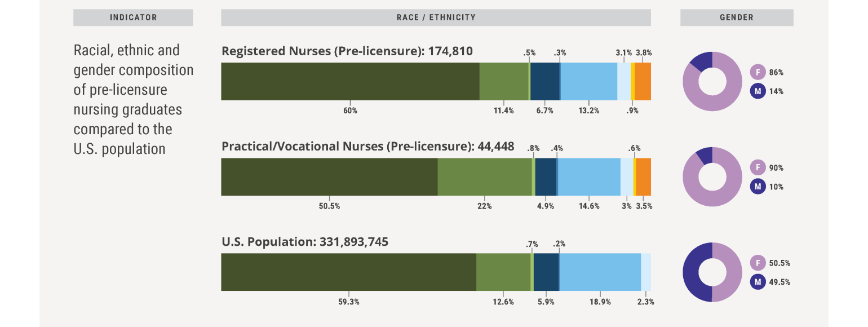Image resolution: width=868 pixels, height=327 pixels.
Task: Click the dark green 60% bar segment
Action: pyautogui.click(x=350, y=82)
